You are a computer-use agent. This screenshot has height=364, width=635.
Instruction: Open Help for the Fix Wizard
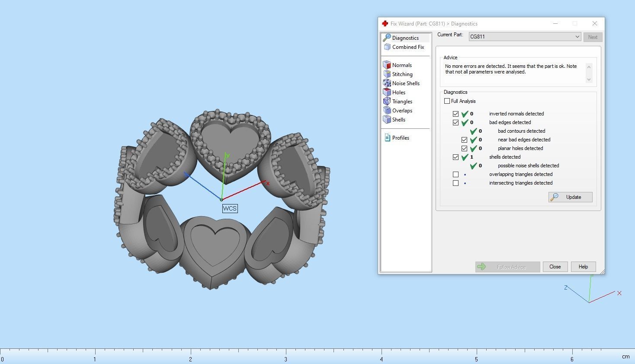click(583, 267)
